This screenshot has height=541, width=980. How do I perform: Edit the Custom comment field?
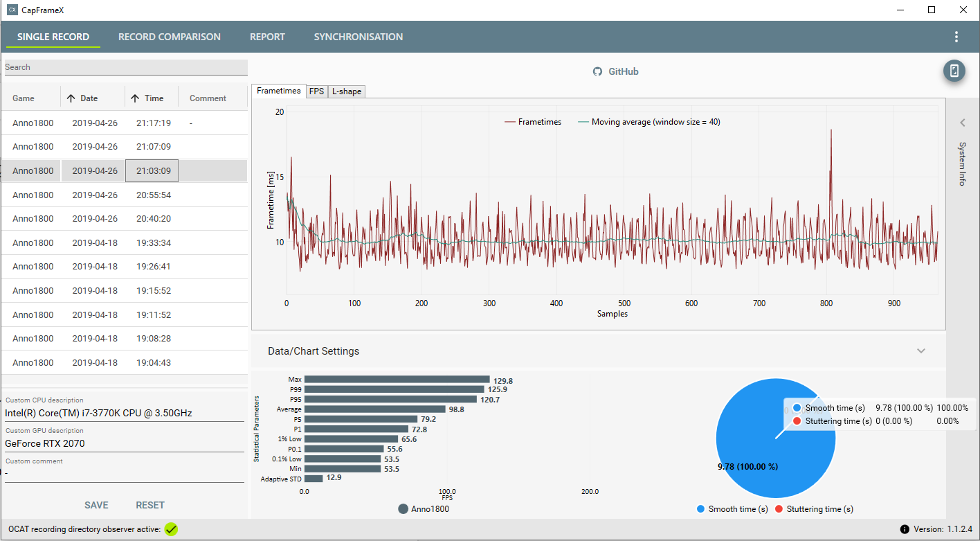pyautogui.click(x=125, y=474)
